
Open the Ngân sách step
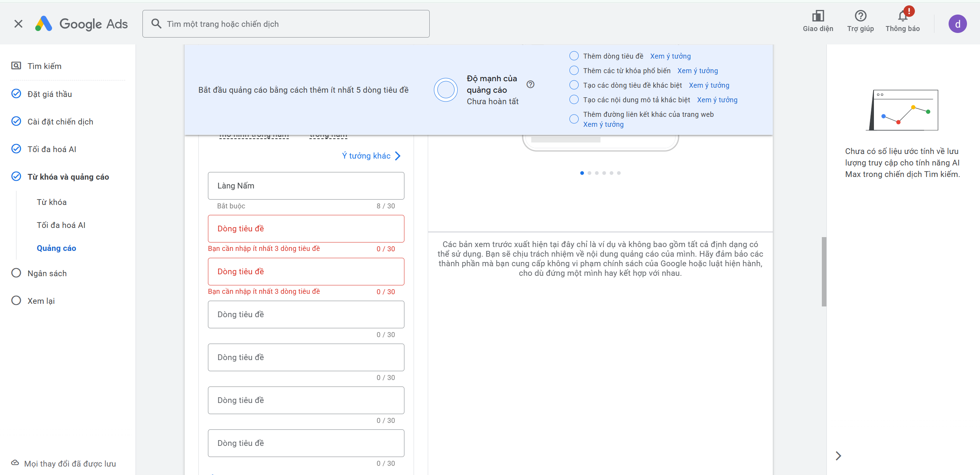click(47, 273)
